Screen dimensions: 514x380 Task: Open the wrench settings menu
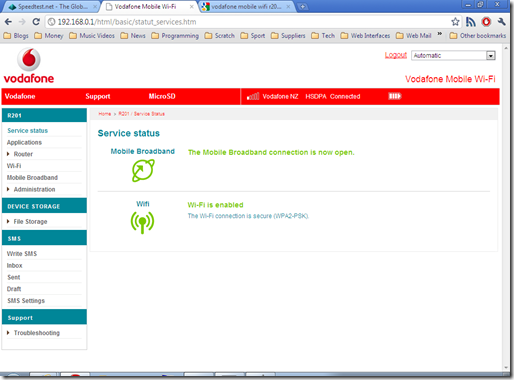[x=501, y=22]
